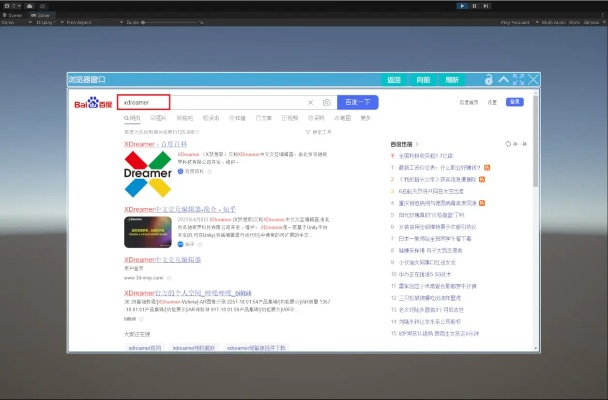
Task: Clear search text with the X icon
Action: point(310,102)
